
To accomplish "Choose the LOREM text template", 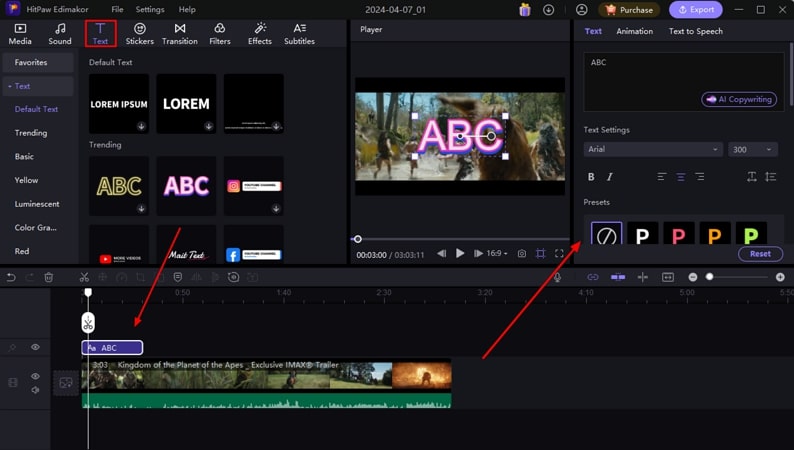I will click(x=186, y=104).
